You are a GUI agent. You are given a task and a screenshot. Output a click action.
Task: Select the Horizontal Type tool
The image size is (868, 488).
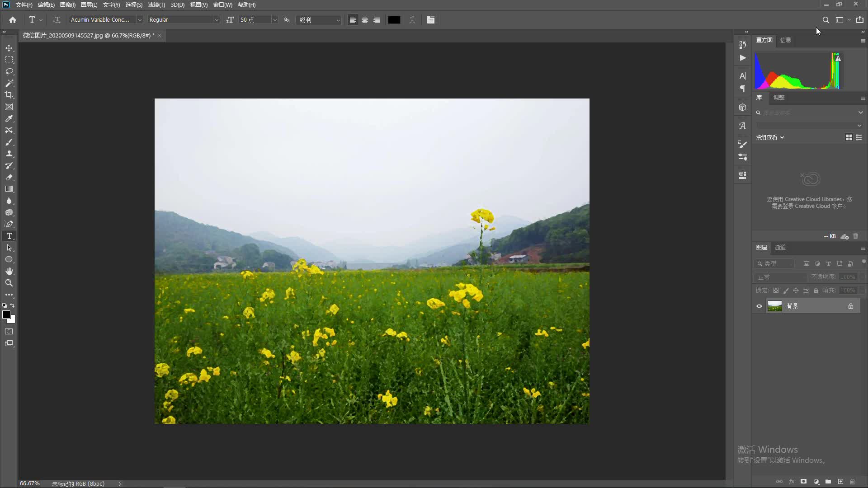(x=9, y=236)
